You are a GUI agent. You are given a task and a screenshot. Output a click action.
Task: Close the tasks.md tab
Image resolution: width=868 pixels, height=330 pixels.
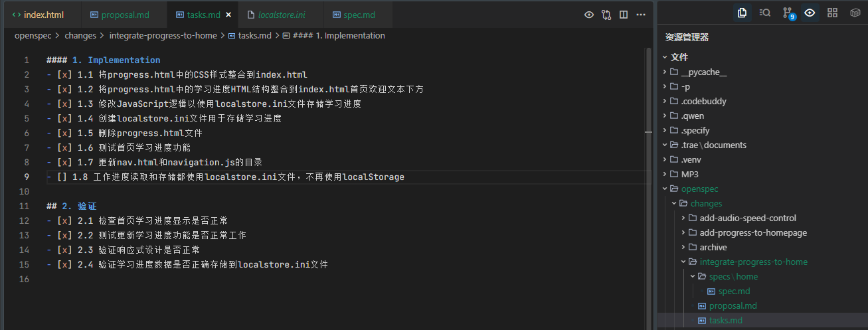(229, 15)
